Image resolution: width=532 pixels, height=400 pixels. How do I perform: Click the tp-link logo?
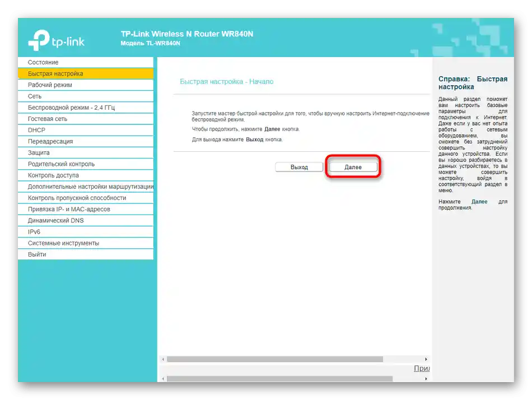pyautogui.click(x=57, y=40)
